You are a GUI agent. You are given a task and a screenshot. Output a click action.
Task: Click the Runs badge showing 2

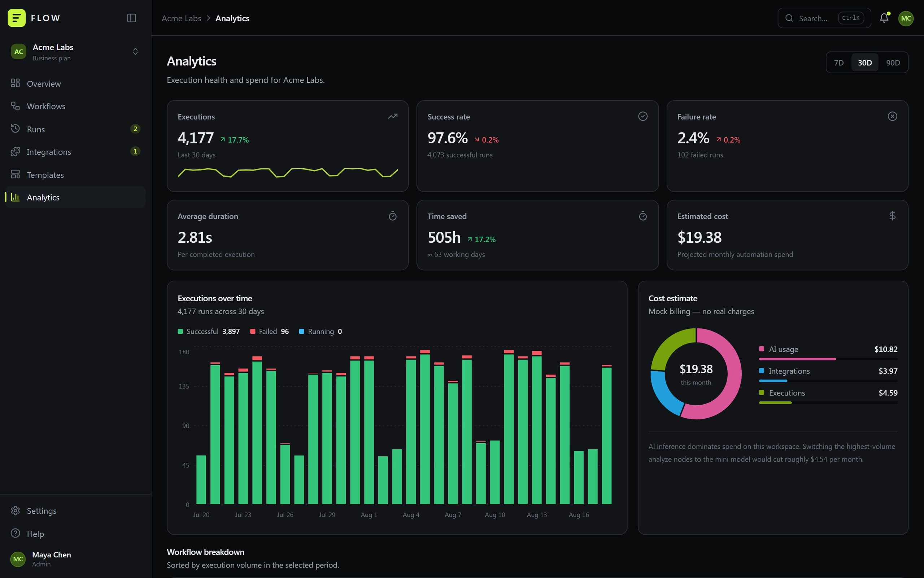point(135,129)
